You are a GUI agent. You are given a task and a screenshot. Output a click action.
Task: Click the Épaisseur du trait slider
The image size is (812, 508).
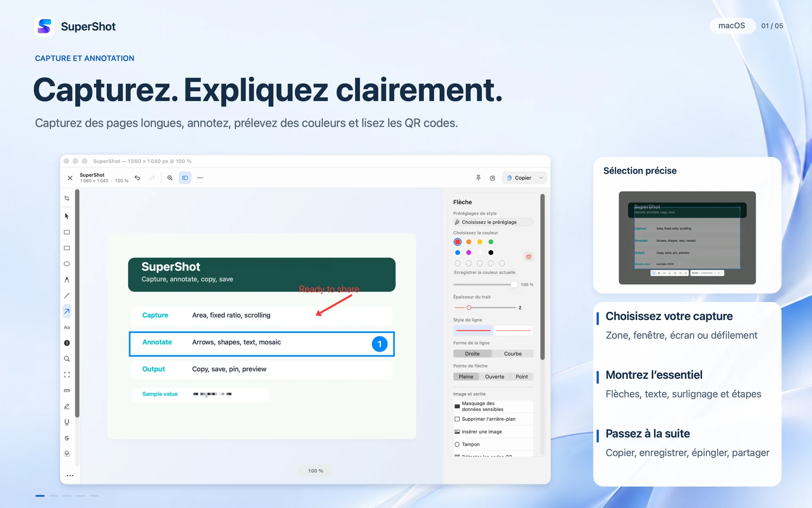[x=485, y=307]
